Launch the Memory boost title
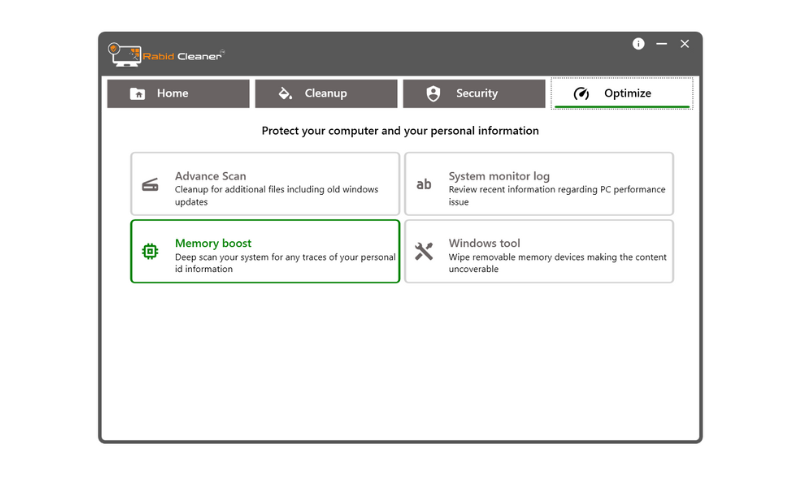This screenshot has width=800, height=480. click(213, 243)
